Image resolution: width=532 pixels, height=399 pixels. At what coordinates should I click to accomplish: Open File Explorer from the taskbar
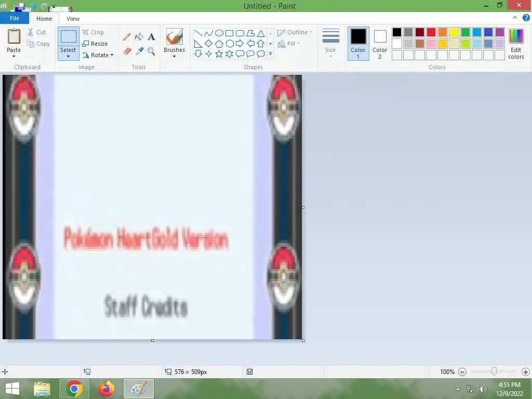42,389
